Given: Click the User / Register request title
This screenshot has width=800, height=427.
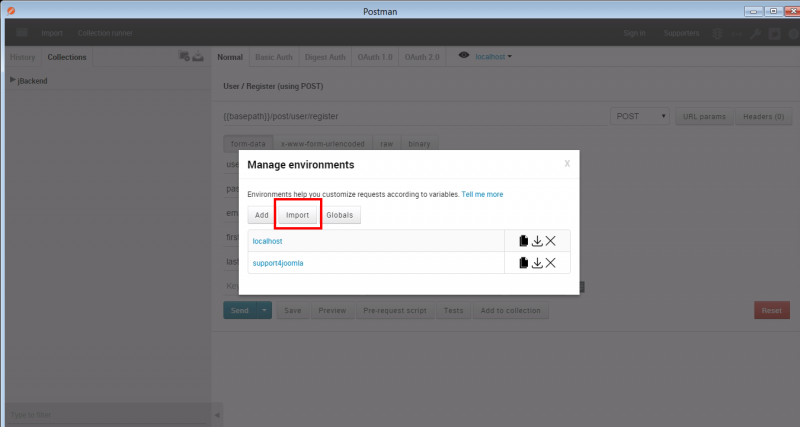Looking at the screenshot, I should pyautogui.click(x=273, y=86).
